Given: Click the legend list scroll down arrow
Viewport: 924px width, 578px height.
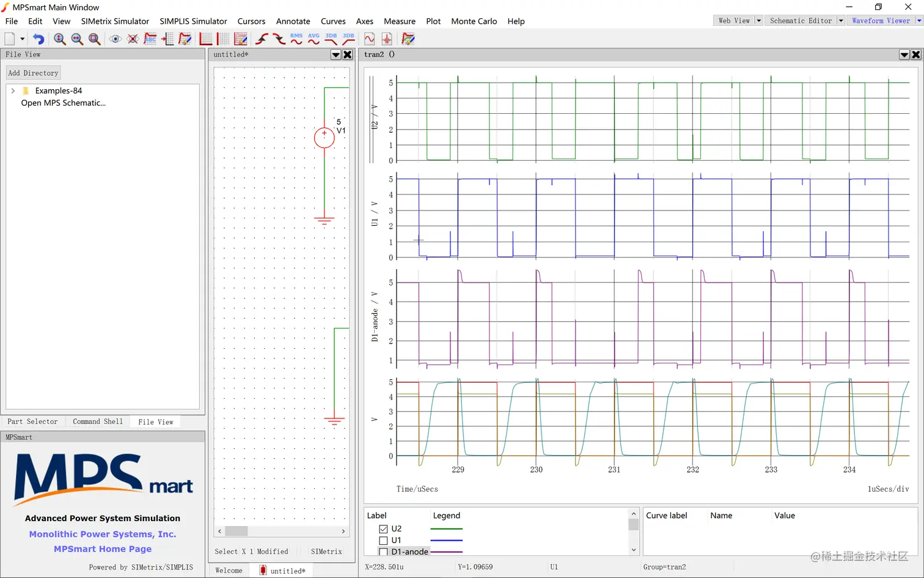Looking at the screenshot, I should click(634, 550).
